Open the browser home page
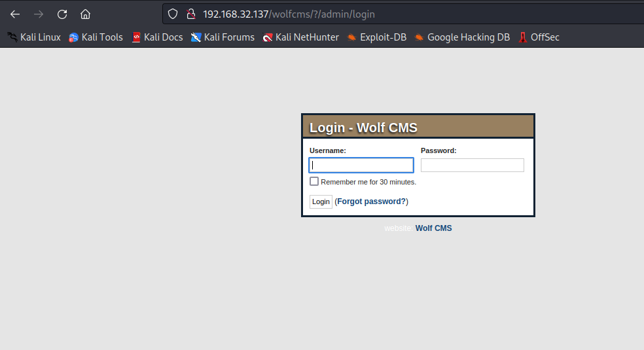The image size is (644, 350). pyautogui.click(x=85, y=14)
